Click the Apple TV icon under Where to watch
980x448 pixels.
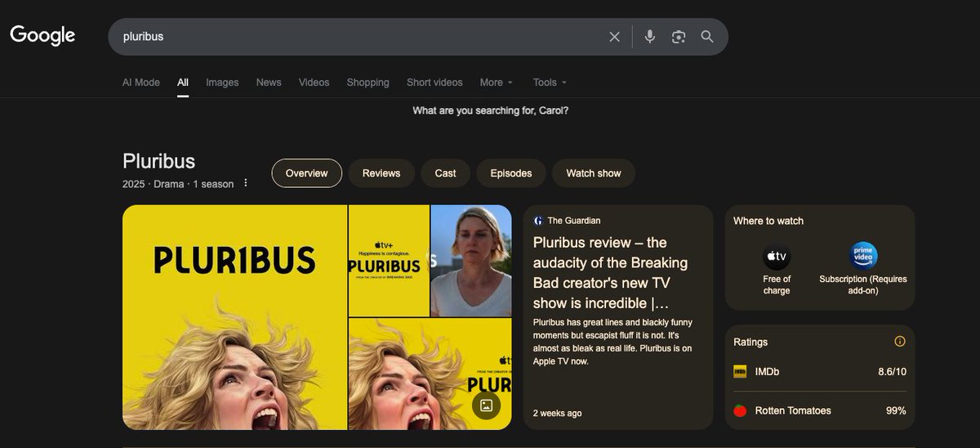coord(777,257)
